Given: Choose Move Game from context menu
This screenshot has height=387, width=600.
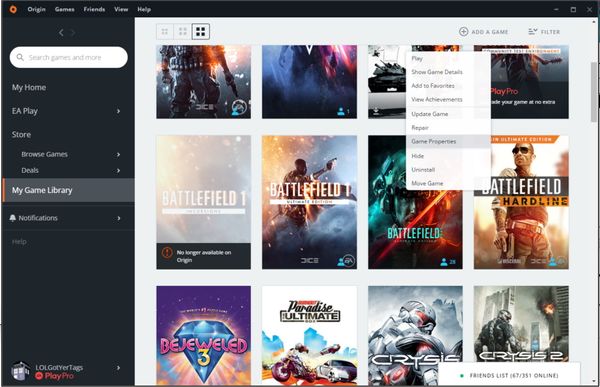Looking at the screenshot, I should pos(448,183).
